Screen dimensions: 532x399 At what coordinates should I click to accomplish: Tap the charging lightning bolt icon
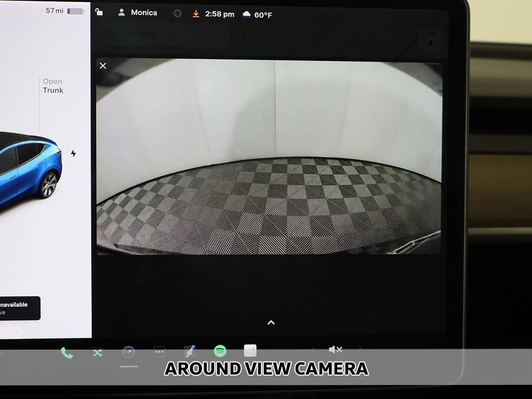coord(73,153)
